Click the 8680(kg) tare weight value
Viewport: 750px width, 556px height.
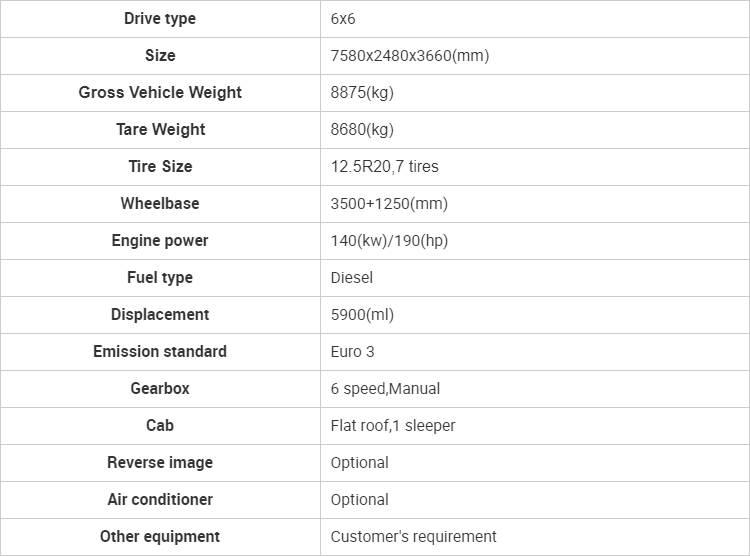pos(362,129)
